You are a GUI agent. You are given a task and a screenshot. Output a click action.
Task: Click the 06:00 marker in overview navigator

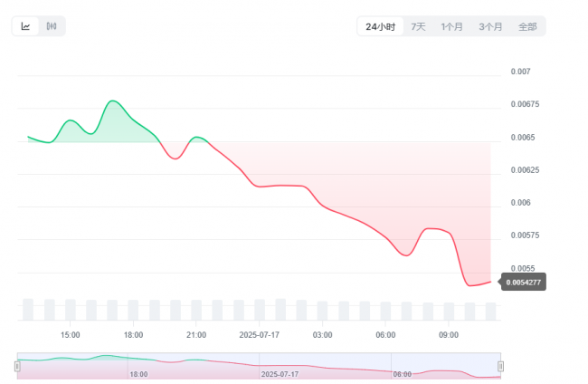point(402,374)
